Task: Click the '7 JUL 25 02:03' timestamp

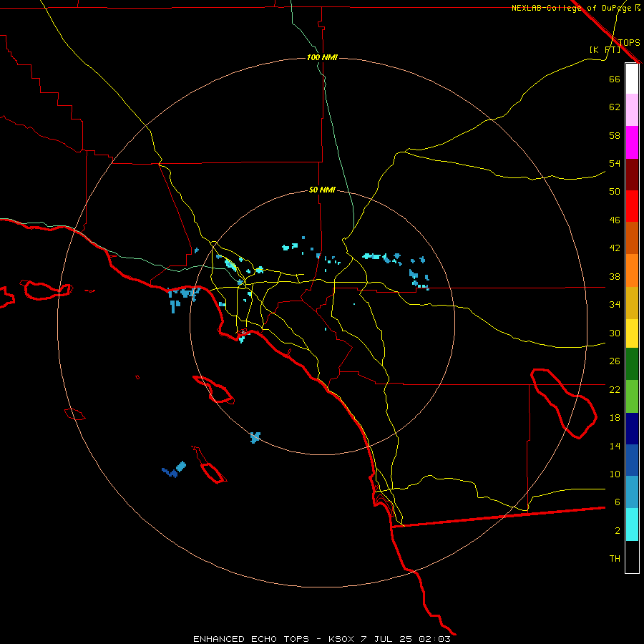Action: pos(406,639)
